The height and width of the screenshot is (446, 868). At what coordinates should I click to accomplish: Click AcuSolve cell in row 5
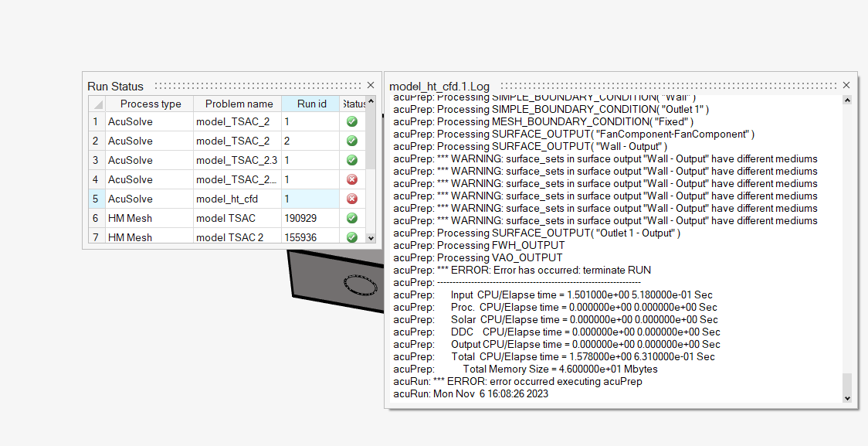pos(149,199)
